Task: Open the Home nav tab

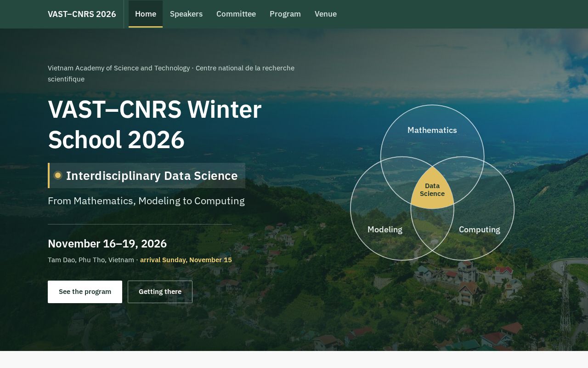Action: coord(146,14)
